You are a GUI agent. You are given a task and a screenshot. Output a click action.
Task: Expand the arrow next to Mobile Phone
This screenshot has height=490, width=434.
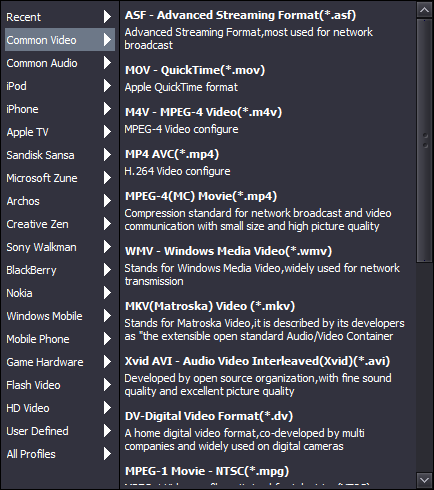107,339
